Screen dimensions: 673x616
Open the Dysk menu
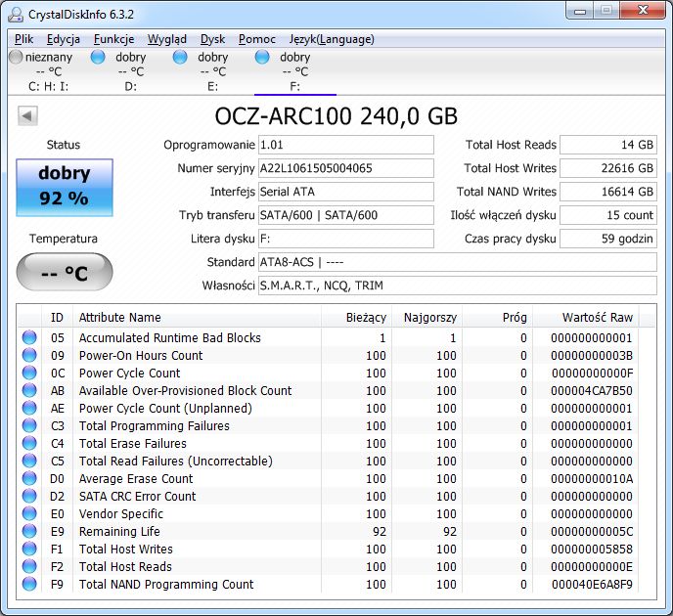213,39
